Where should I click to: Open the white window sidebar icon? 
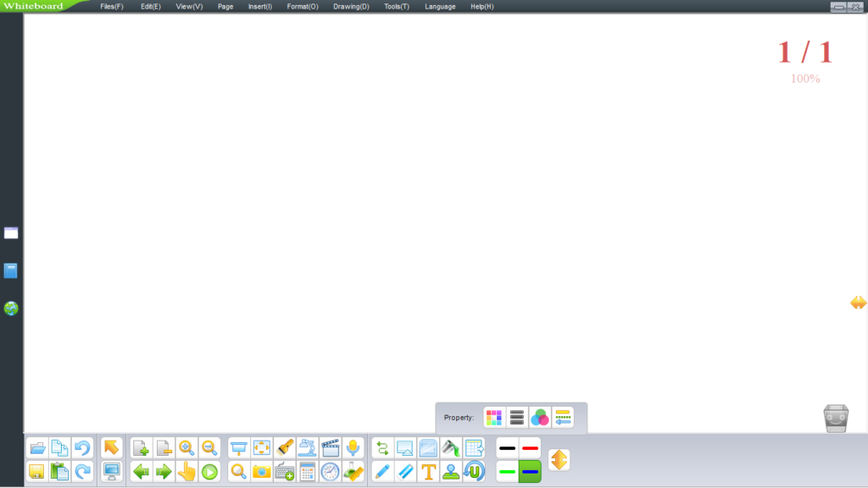pos(11,233)
